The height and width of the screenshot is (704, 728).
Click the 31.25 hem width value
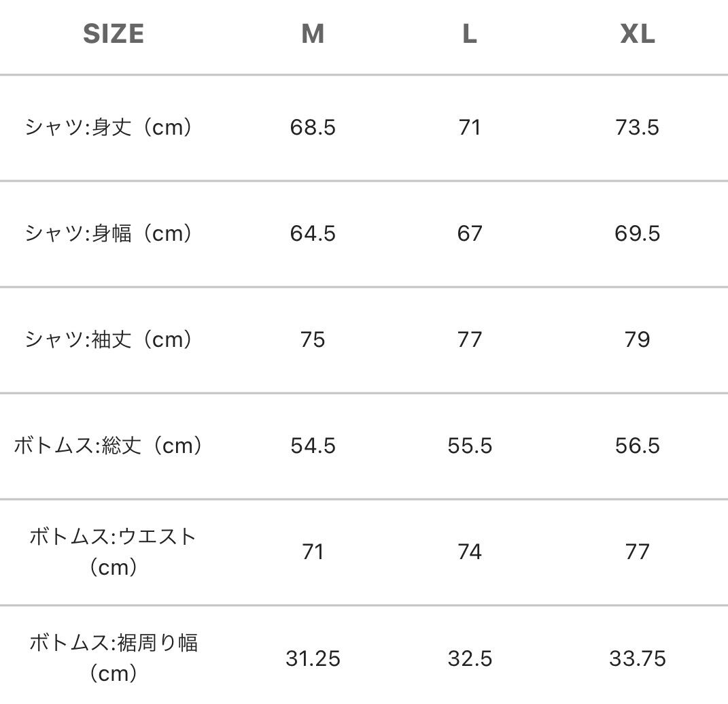pyautogui.click(x=313, y=658)
